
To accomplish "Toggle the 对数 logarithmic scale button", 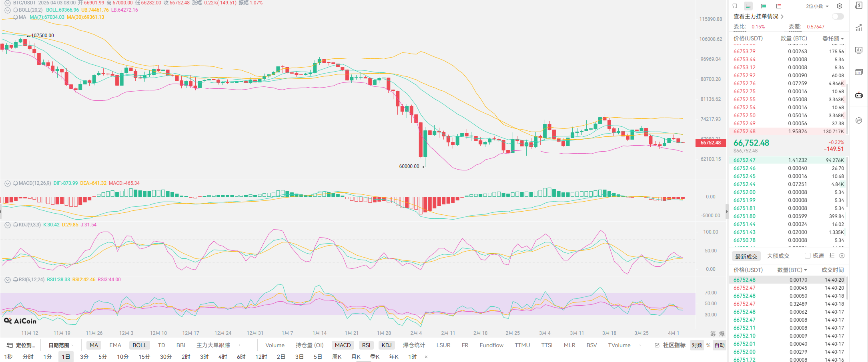I will (697, 345).
